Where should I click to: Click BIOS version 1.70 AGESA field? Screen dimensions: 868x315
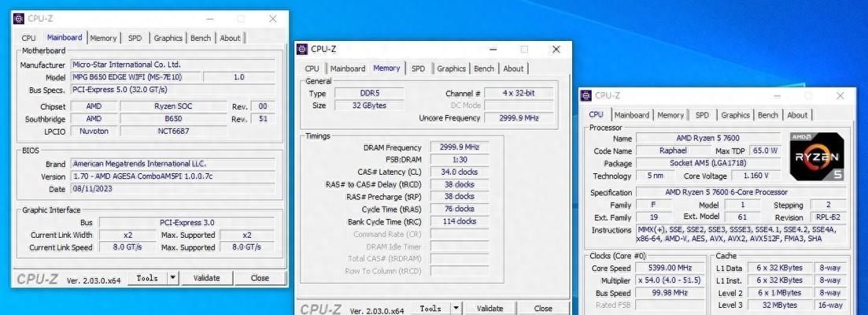[x=172, y=176]
